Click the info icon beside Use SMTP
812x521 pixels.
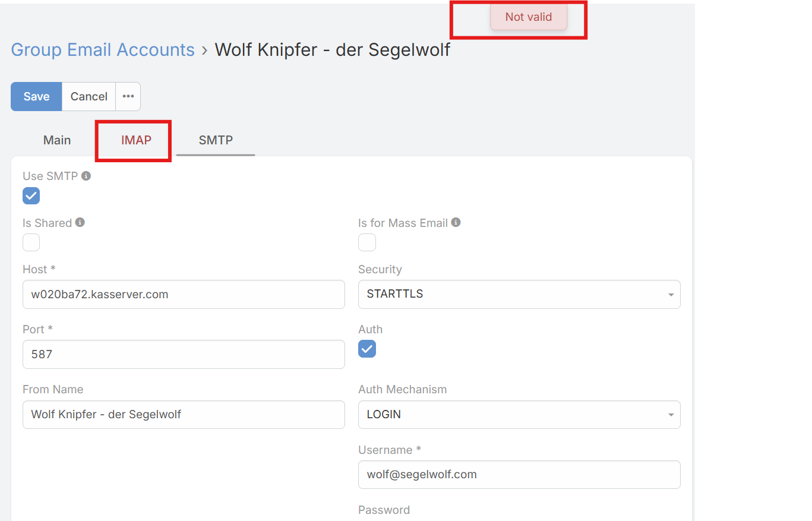[x=86, y=176]
